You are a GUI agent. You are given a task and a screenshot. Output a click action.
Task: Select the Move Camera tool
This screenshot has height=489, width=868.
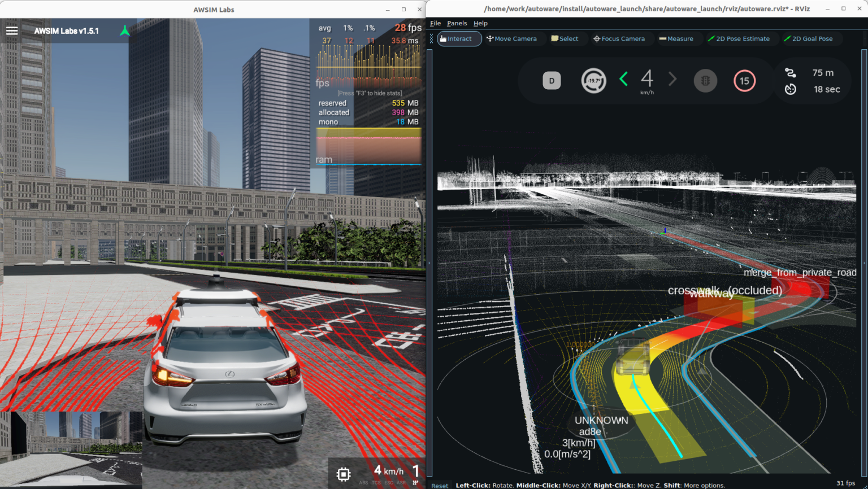(x=512, y=39)
